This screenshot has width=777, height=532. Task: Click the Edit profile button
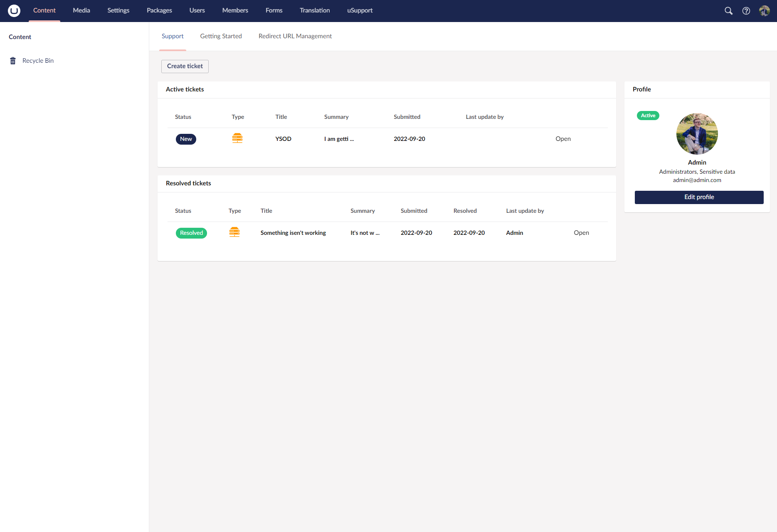[699, 197]
